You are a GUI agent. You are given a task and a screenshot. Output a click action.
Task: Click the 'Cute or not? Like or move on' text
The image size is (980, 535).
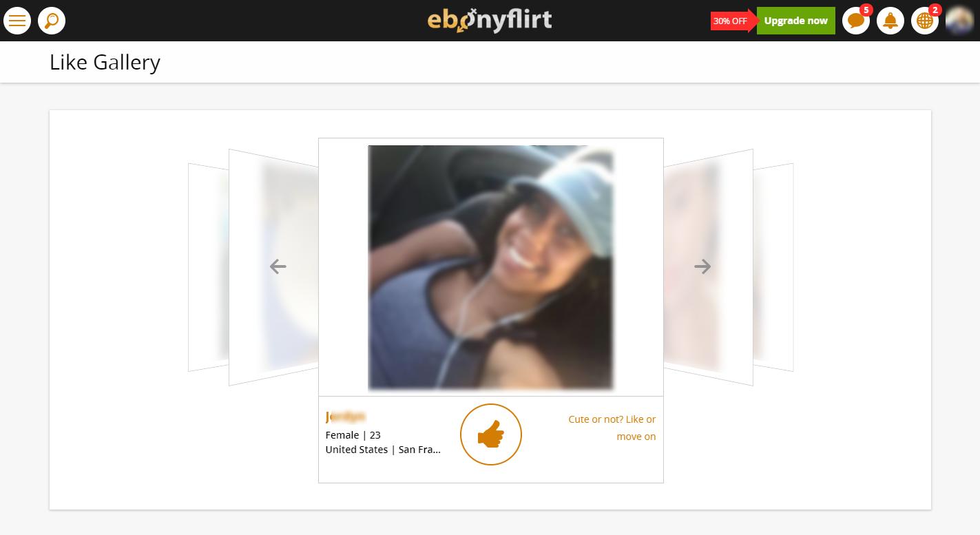(612, 428)
